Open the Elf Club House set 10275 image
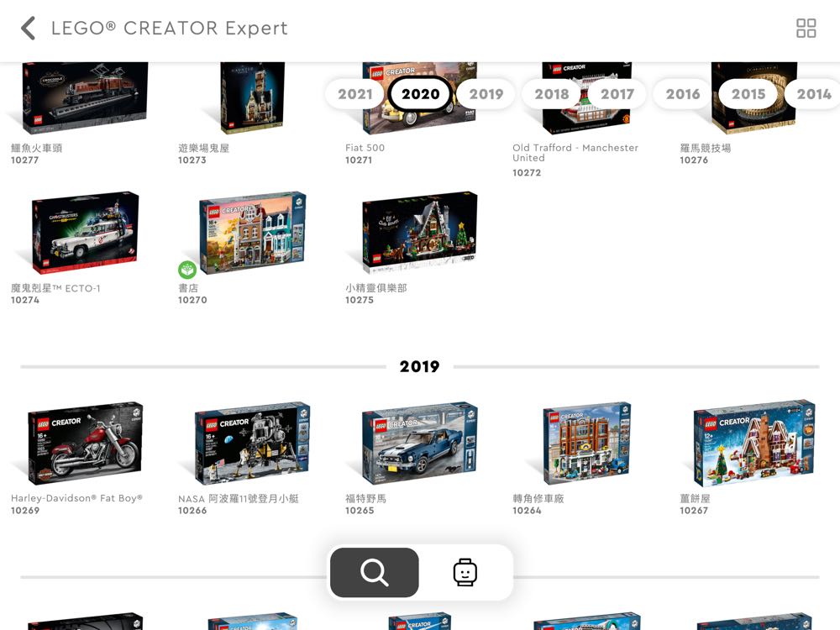This screenshot has height=630, width=840. point(419,233)
